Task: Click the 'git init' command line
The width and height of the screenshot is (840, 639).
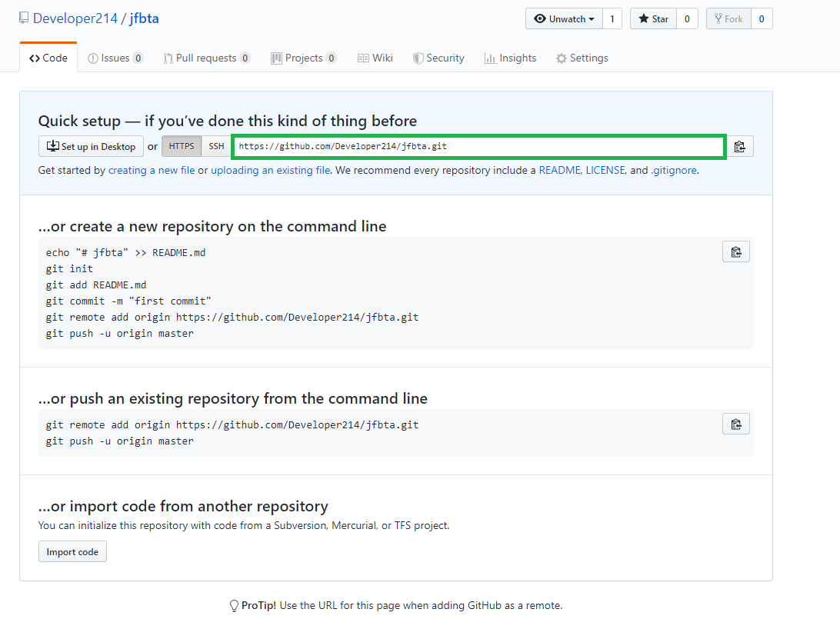Action: [70, 269]
